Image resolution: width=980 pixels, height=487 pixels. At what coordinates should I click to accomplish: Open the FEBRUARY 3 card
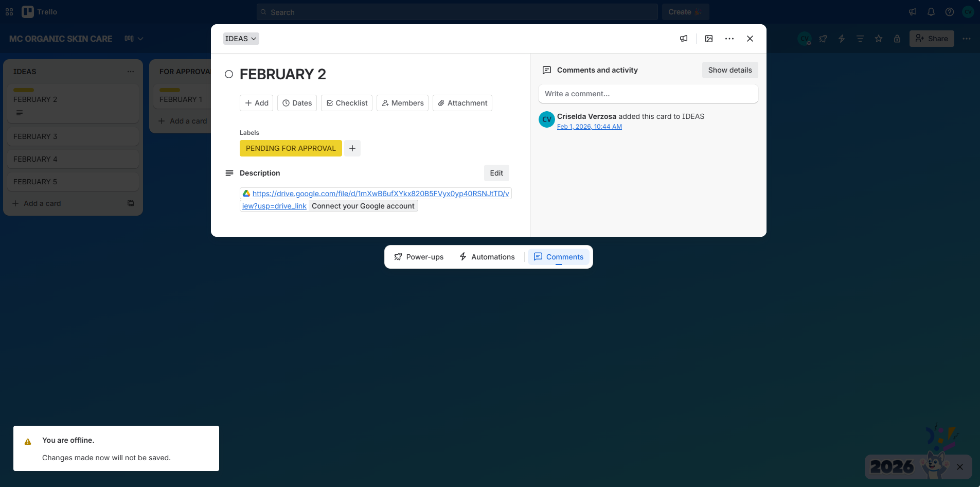[x=73, y=136]
